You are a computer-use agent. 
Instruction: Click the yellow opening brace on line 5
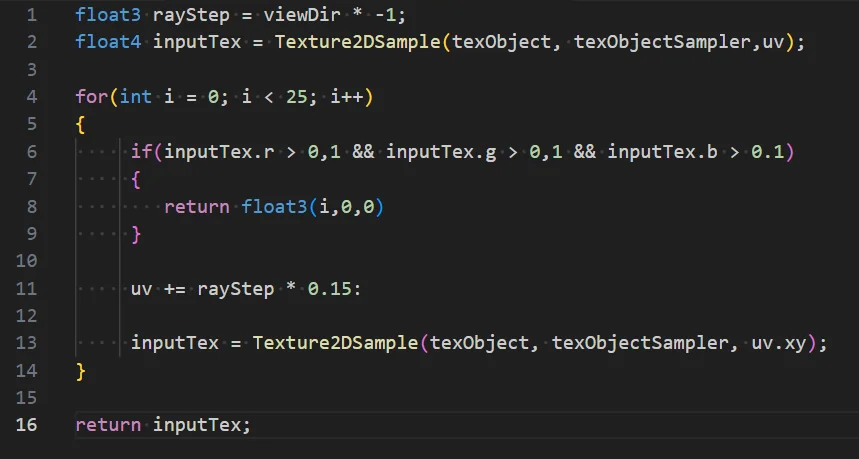point(81,124)
